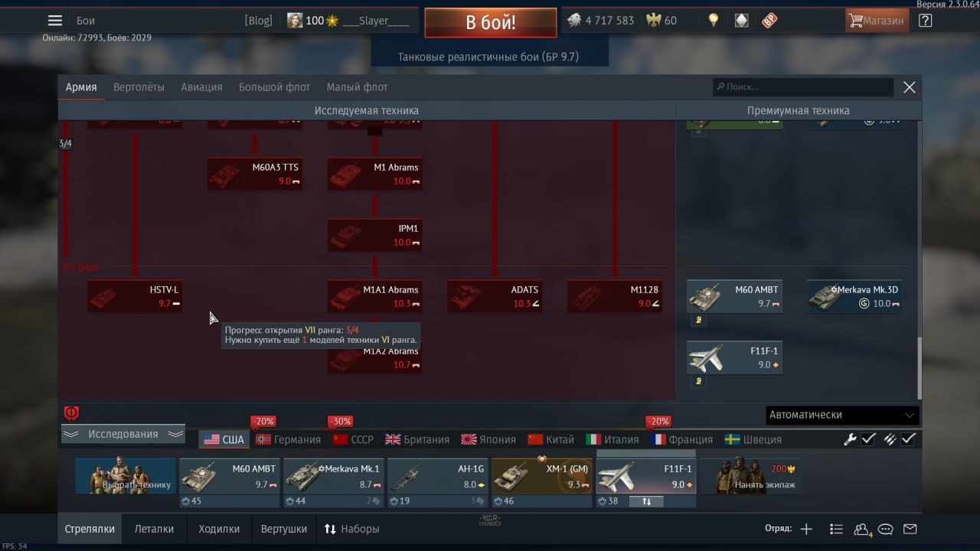This screenshot has width=980, height=551.
Task: Open the [Blog] link
Action: click(258, 21)
